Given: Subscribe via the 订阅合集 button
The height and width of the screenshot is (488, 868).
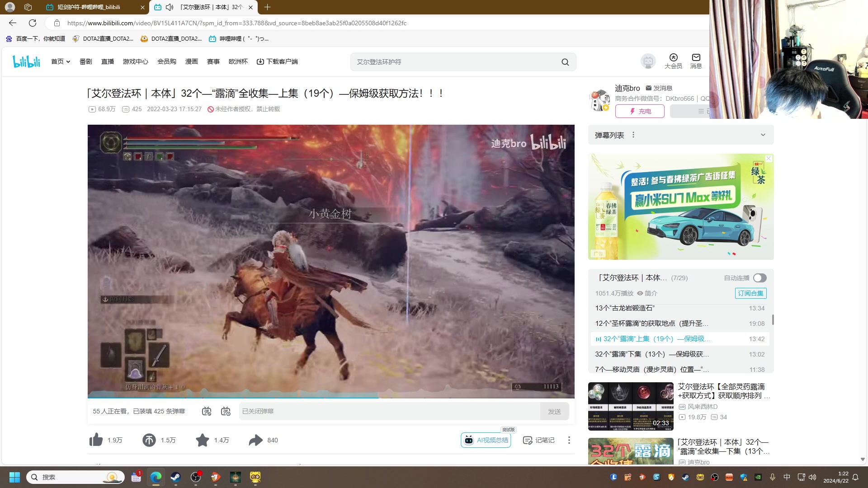Looking at the screenshot, I should pyautogui.click(x=750, y=293).
